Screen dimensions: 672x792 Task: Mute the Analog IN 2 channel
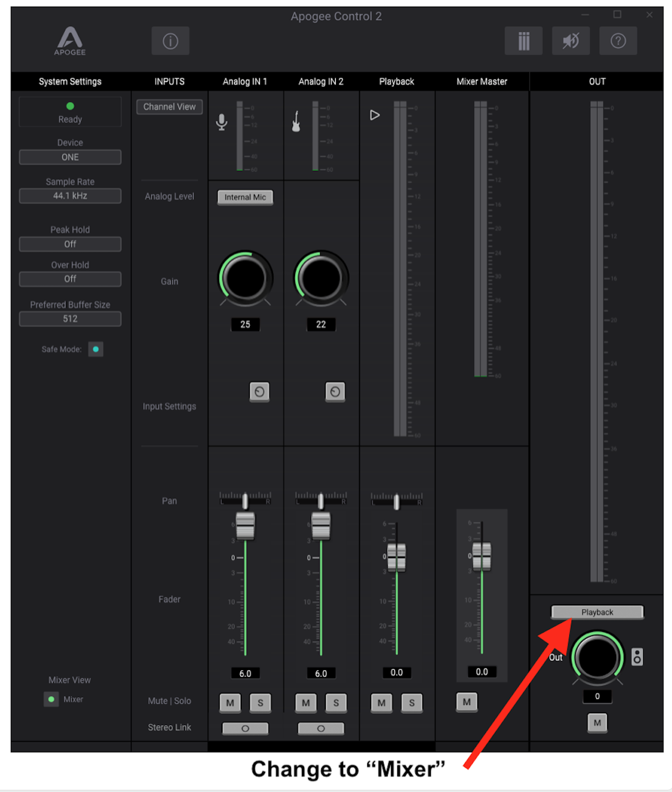click(306, 703)
